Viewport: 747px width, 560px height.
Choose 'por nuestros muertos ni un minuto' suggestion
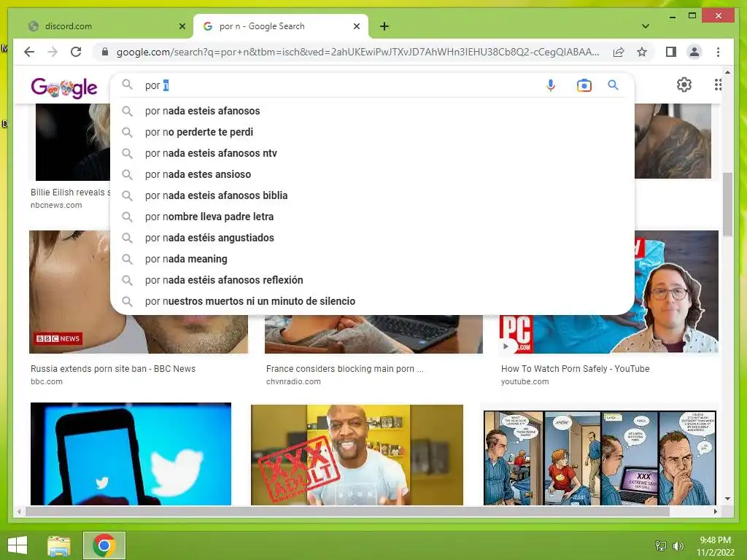click(371, 301)
